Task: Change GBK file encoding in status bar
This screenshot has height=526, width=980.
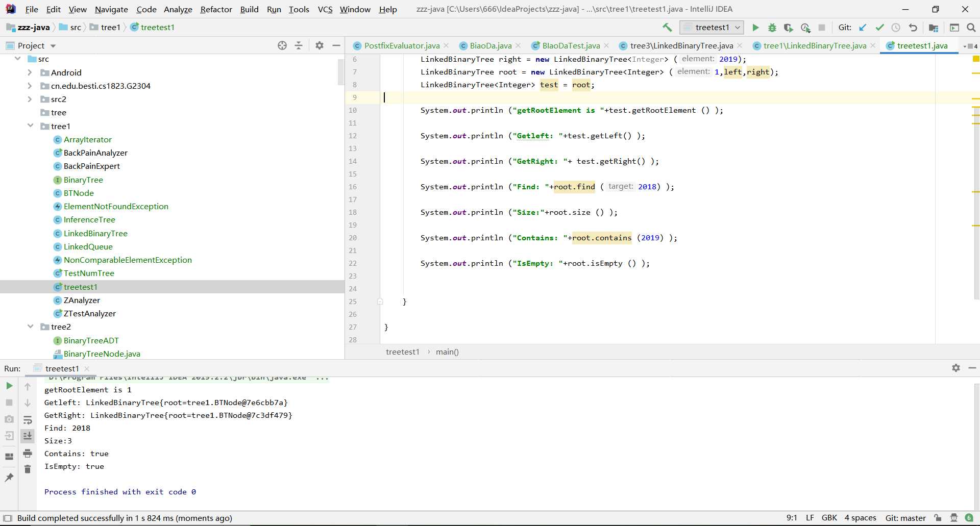Action: click(x=829, y=518)
